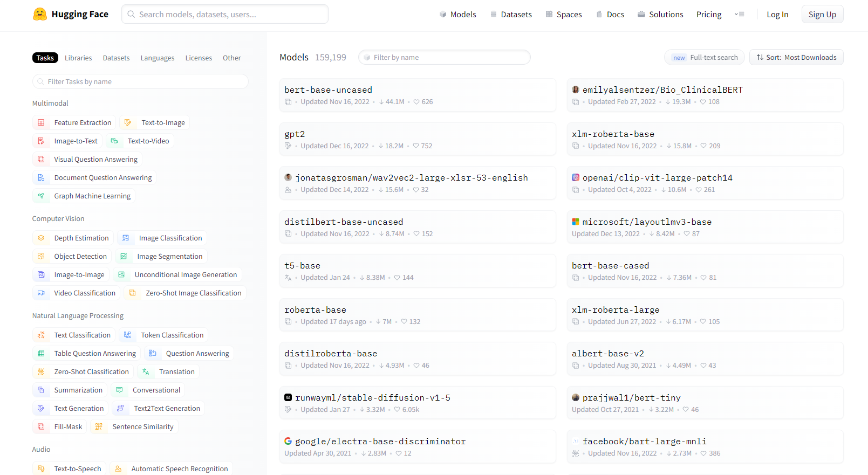Viewport: 868px width, 475px height.
Task: Go to Docs in the top navigation
Action: pyautogui.click(x=610, y=15)
